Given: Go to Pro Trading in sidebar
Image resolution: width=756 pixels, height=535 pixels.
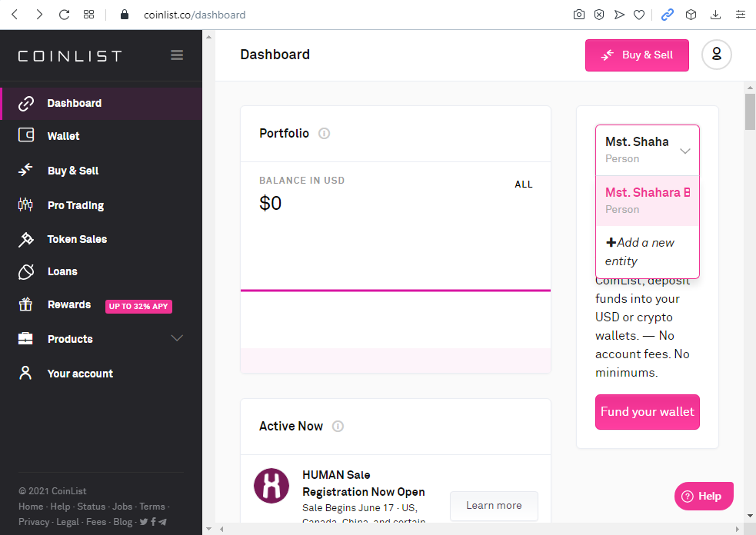Looking at the screenshot, I should pyautogui.click(x=75, y=205).
